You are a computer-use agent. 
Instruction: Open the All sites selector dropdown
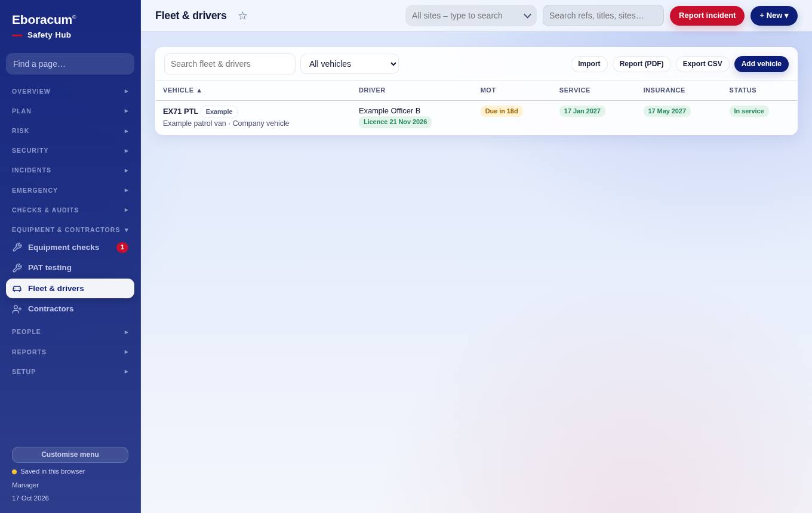tap(471, 16)
